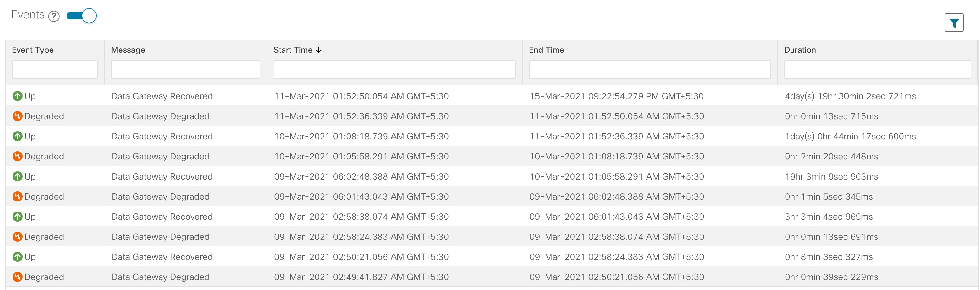Focus the Duration filter input box

tap(877, 70)
